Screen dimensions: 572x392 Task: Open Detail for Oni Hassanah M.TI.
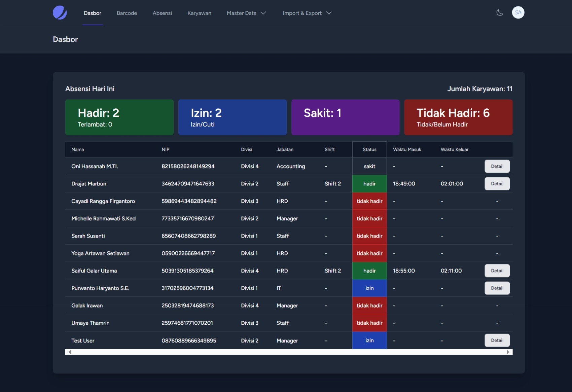[x=497, y=166]
